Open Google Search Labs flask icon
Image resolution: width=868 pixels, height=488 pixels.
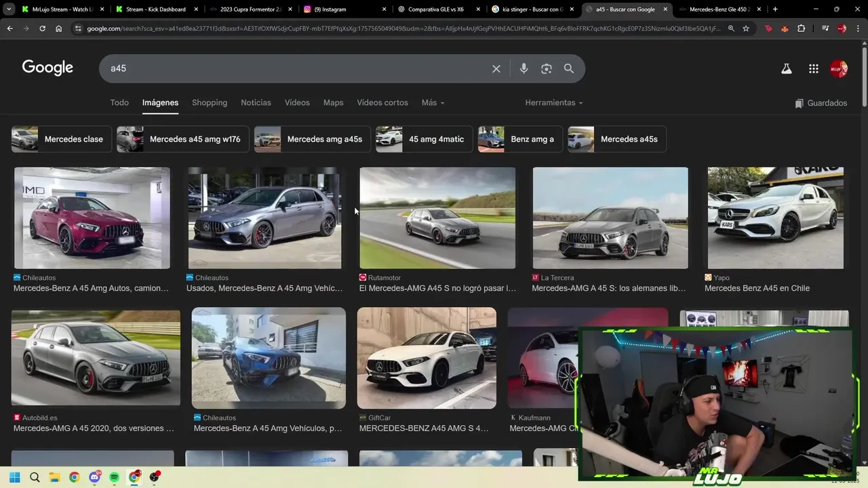click(787, 68)
